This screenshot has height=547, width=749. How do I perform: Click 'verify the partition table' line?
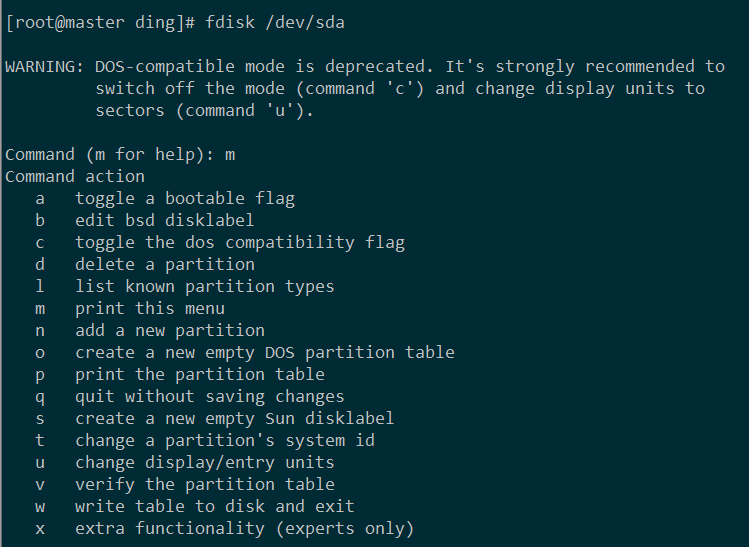tap(205, 484)
